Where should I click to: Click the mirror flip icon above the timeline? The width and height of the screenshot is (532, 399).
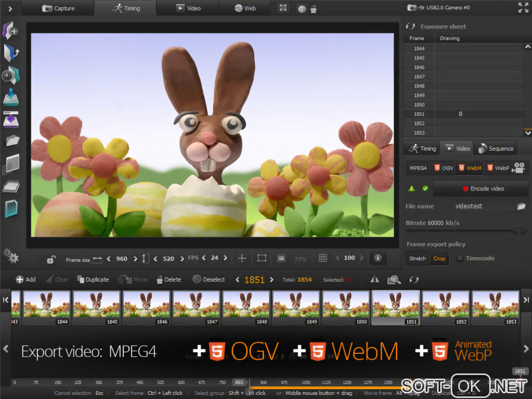[x=374, y=280]
